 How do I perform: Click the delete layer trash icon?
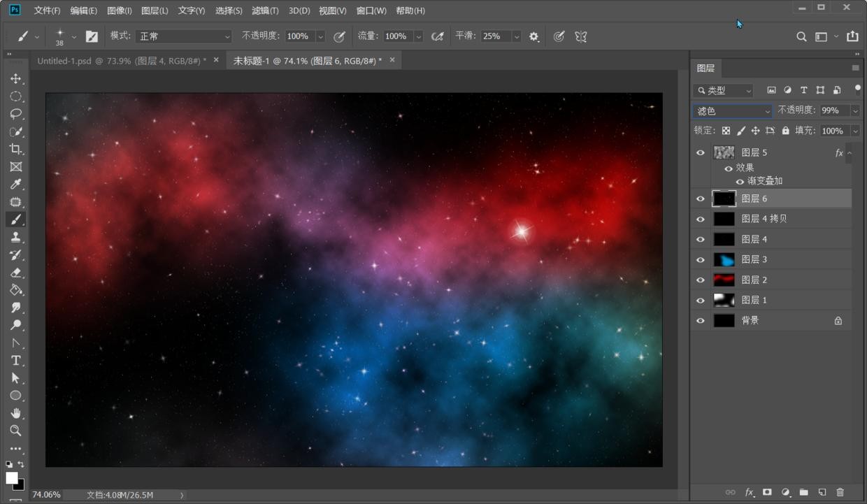point(840,493)
